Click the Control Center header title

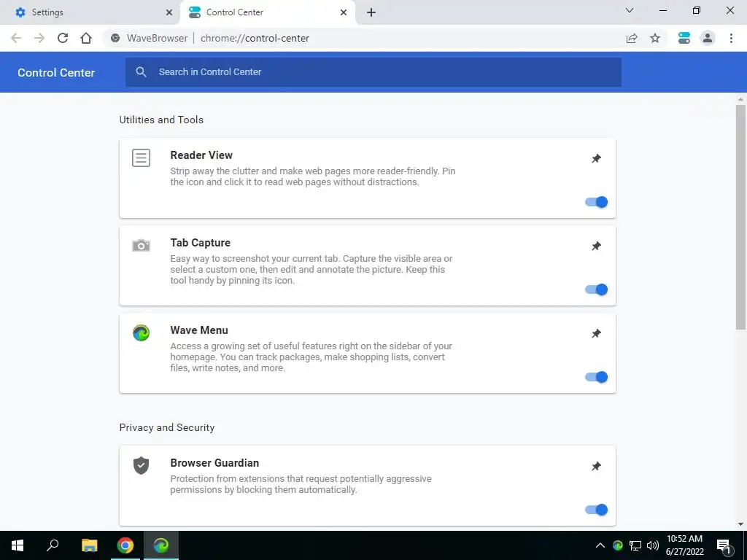coord(56,72)
